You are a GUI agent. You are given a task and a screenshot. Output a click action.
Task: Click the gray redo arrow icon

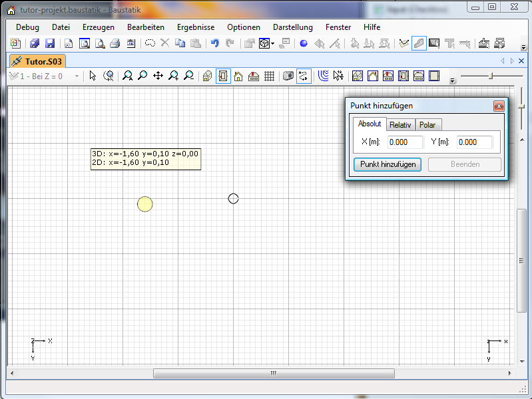[x=230, y=43]
